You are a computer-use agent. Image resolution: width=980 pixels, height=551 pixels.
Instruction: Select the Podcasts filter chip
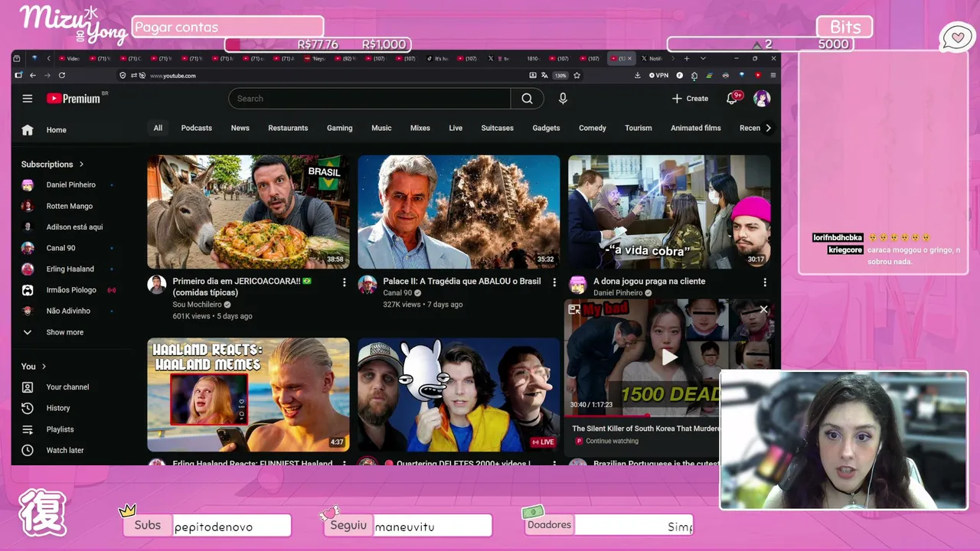tap(197, 128)
